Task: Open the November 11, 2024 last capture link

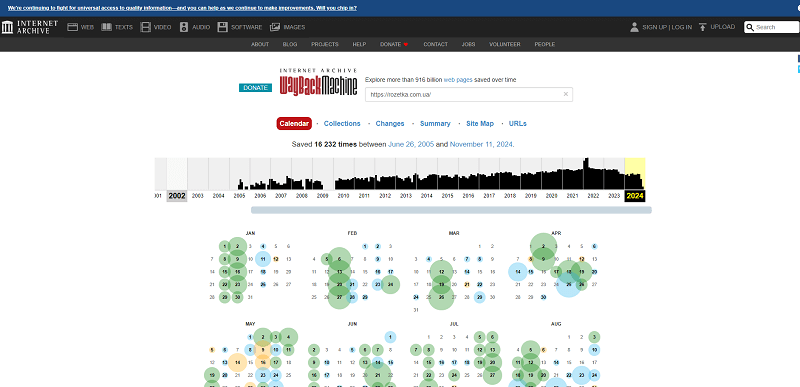Action: click(x=481, y=144)
